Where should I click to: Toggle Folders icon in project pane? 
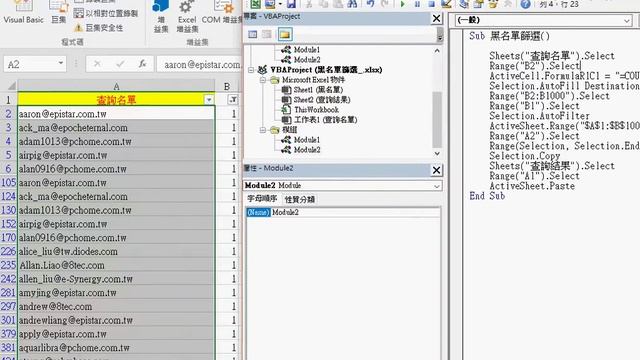(x=285, y=34)
